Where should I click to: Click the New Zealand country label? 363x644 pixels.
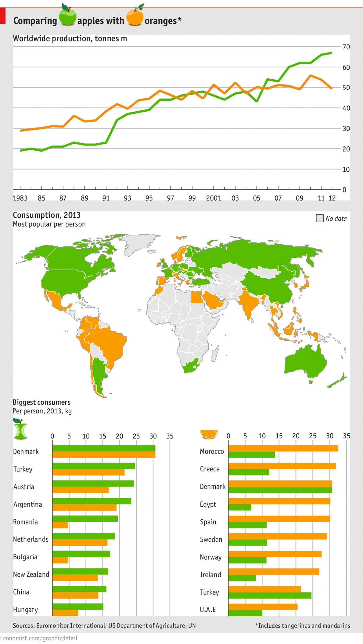pyautogui.click(x=31, y=574)
